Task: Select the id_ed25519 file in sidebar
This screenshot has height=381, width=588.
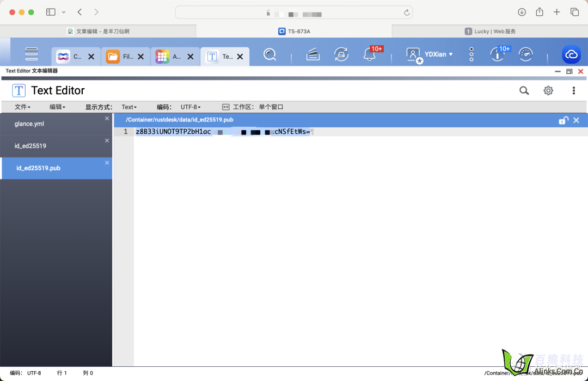Action: pos(30,146)
